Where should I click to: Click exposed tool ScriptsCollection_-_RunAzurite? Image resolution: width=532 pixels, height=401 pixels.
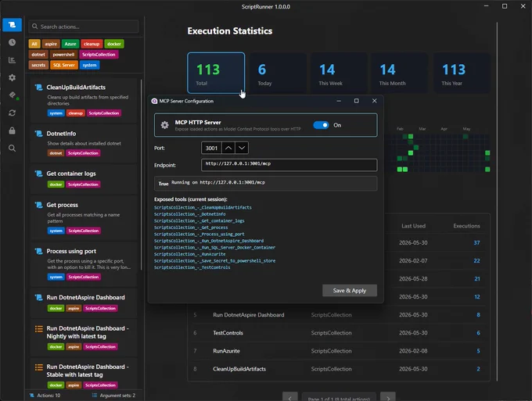tap(189, 254)
